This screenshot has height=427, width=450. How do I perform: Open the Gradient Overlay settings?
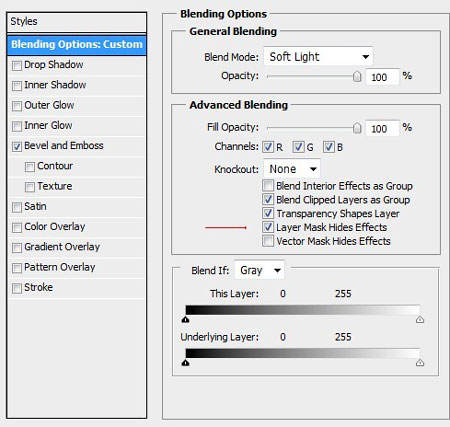pyautogui.click(x=62, y=247)
